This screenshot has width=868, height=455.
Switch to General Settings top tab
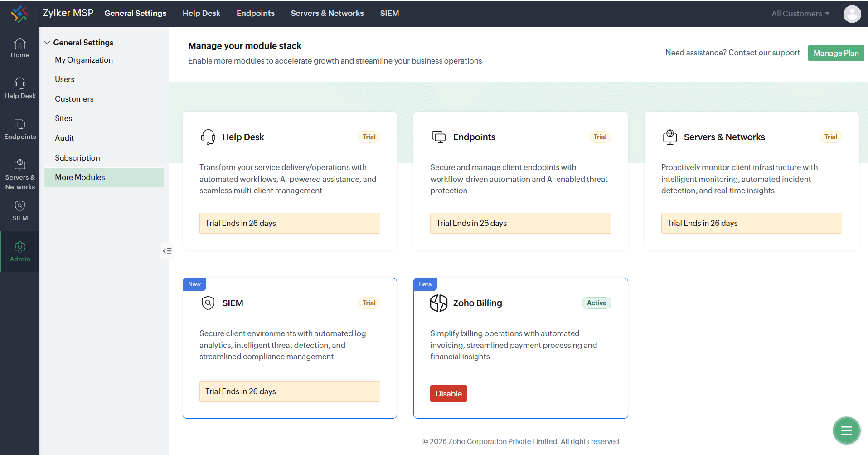(x=136, y=13)
